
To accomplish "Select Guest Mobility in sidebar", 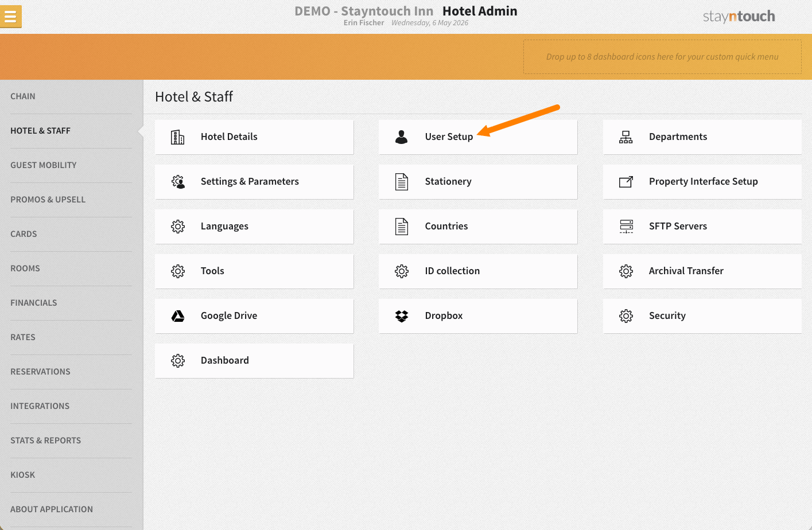I will tap(44, 165).
